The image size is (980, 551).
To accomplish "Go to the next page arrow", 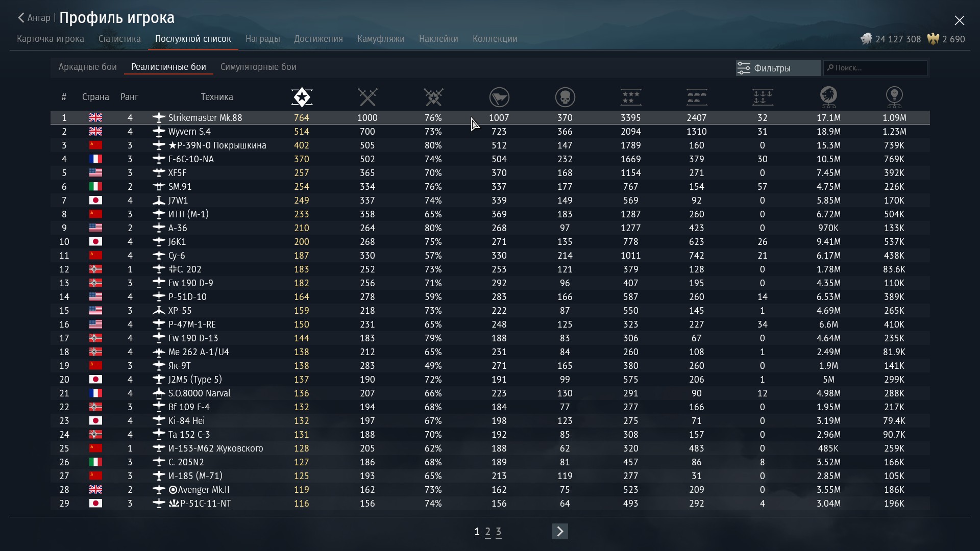I will pos(560,532).
